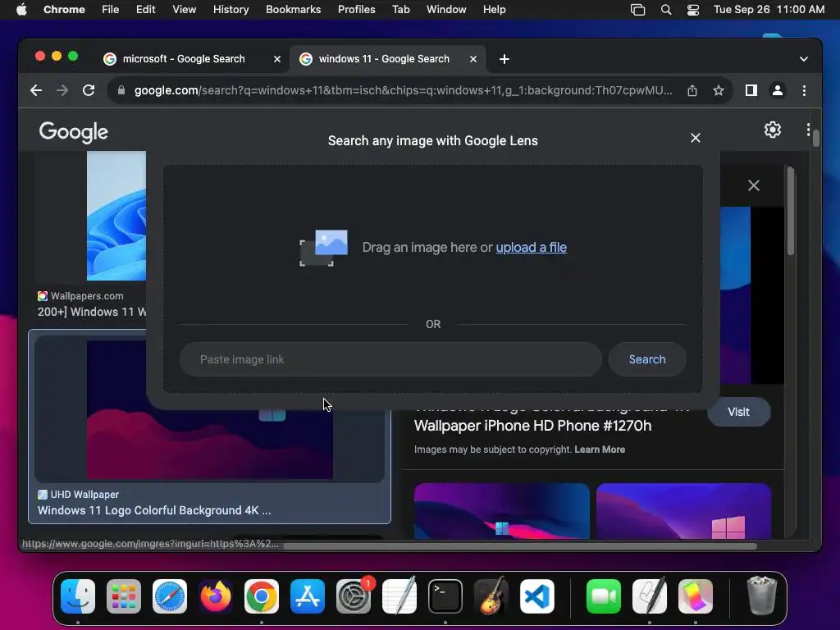Click the date and time in menu bar
Screen dimensions: 840x630
769,10
